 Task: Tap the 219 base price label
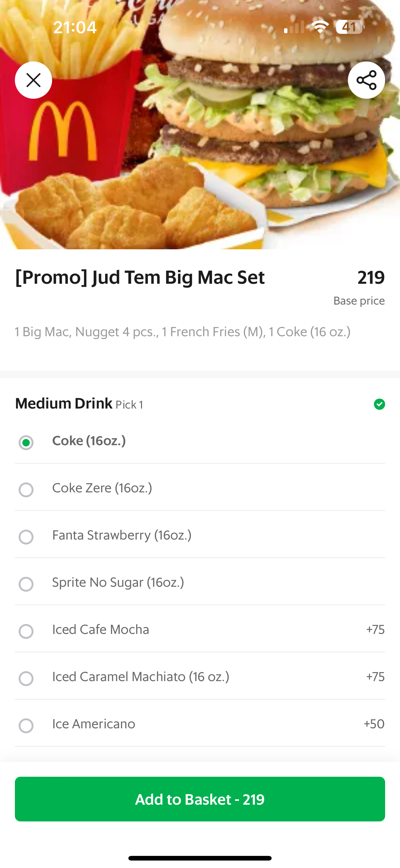[371, 278]
